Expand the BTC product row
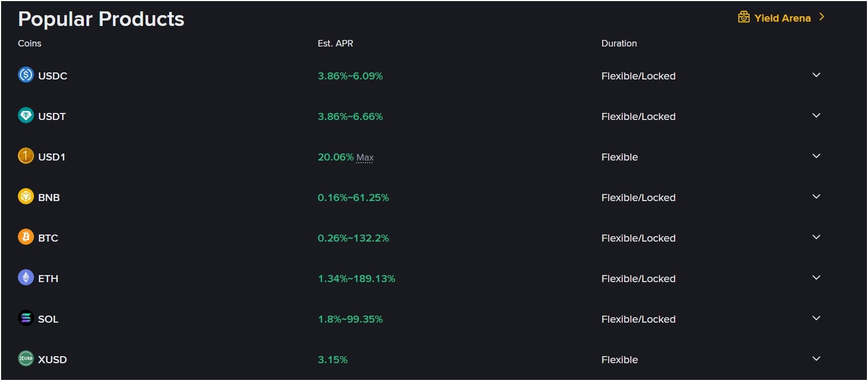The height and width of the screenshot is (381, 868). coord(816,237)
